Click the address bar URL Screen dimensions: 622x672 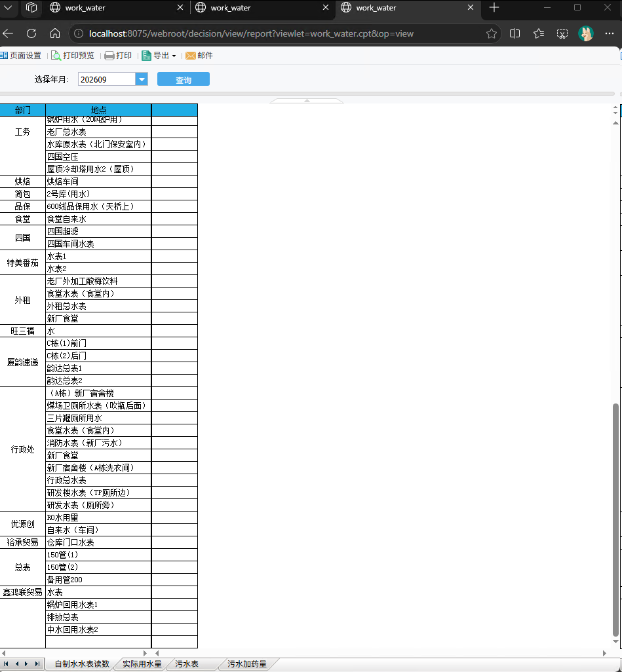252,33
